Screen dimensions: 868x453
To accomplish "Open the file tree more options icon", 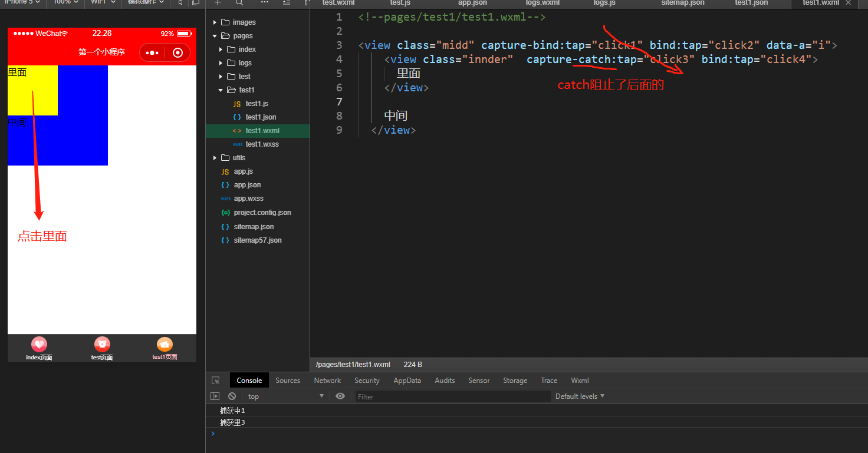I will click(265, 3).
